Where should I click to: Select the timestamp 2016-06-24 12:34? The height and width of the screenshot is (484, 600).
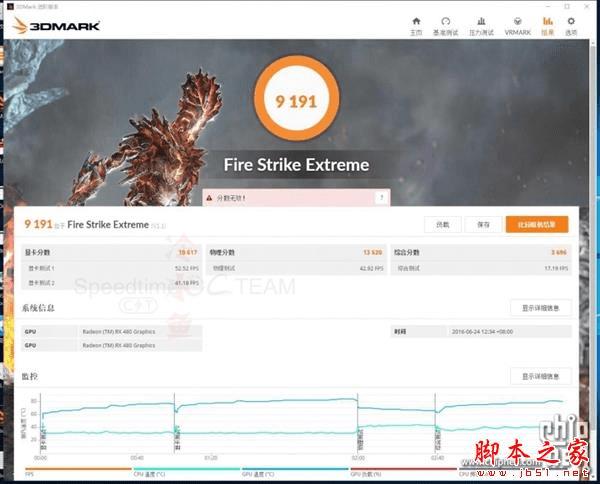(482, 332)
